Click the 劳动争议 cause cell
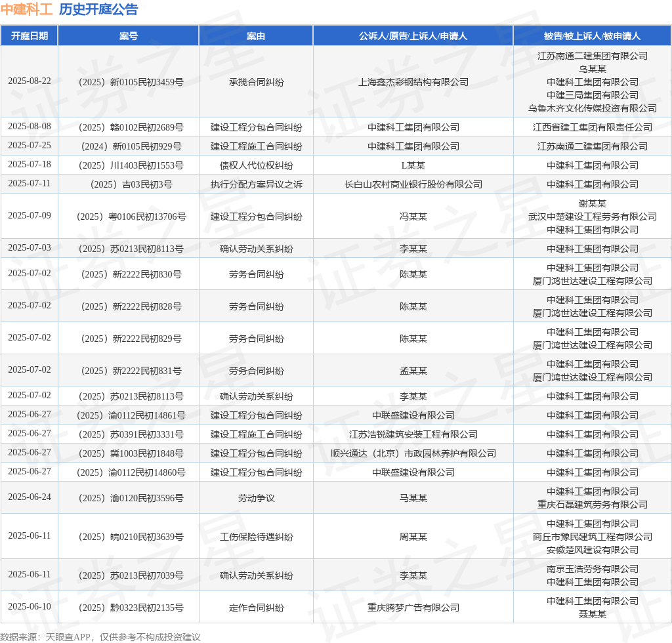Image resolution: width=672 pixels, height=643 pixels. (x=257, y=498)
